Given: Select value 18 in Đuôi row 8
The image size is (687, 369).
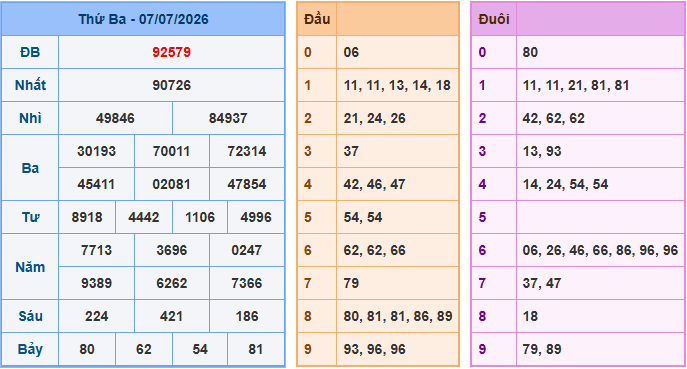Looking at the screenshot, I should pos(530,316).
